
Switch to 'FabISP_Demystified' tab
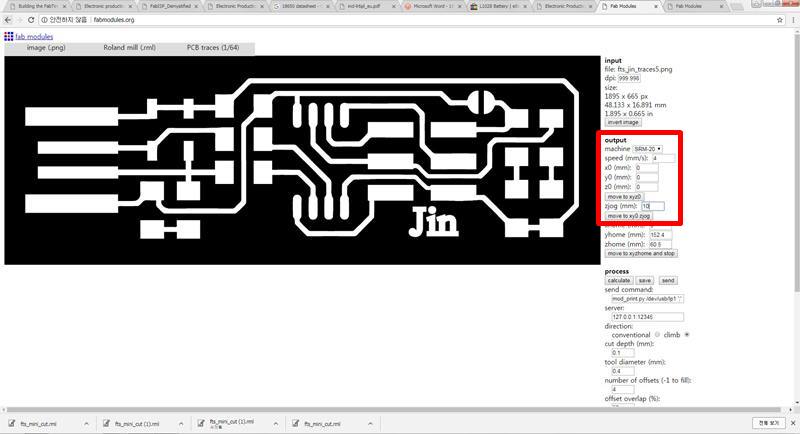click(169, 6)
